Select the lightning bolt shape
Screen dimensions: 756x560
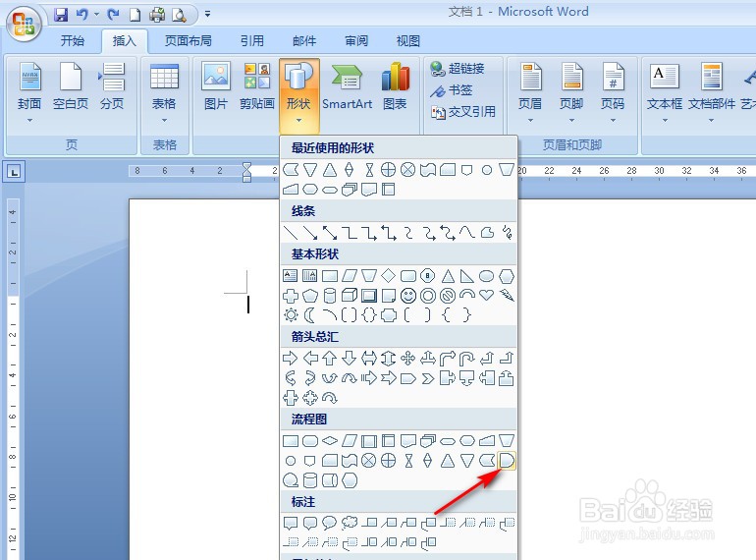[507, 295]
